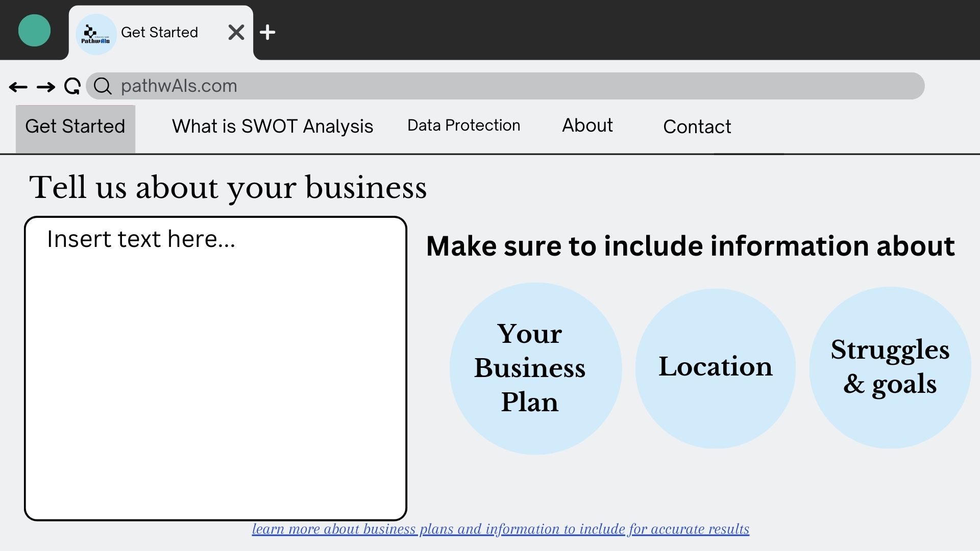
Task: Close the Get Started browser tab
Action: [236, 33]
